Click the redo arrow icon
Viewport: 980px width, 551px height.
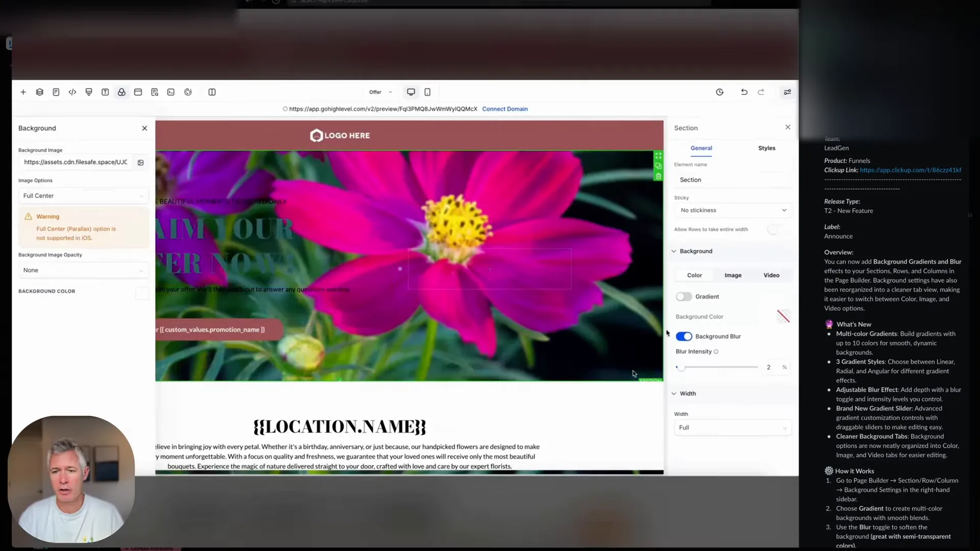click(761, 92)
